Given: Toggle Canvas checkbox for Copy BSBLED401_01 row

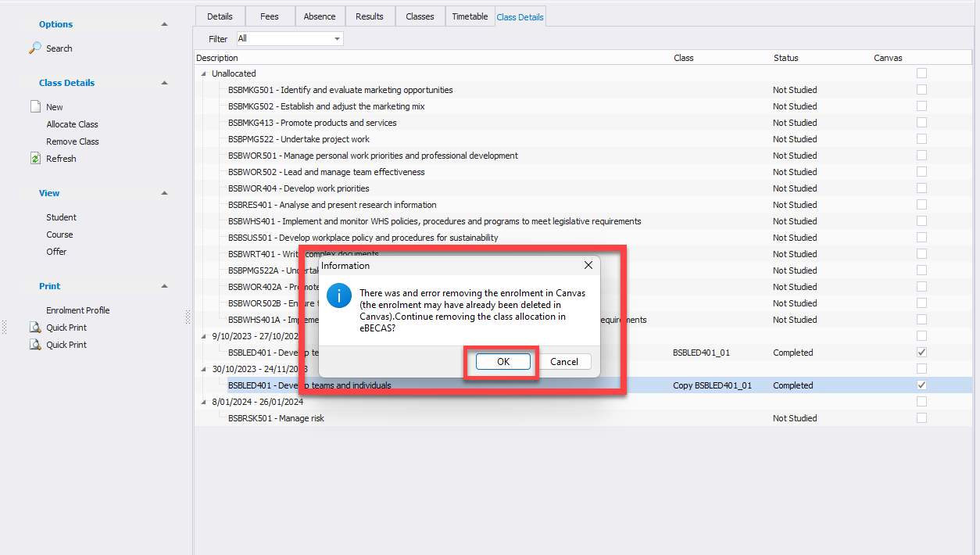Looking at the screenshot, I should 921,385.
